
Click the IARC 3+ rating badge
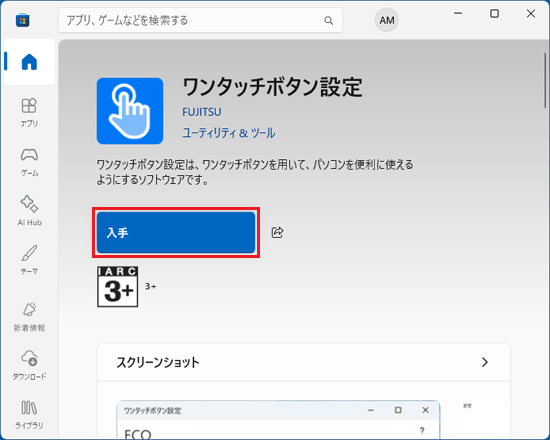(x=118, y=287)
